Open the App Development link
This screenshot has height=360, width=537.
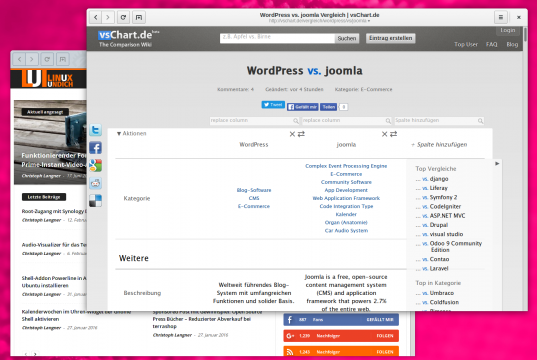click(346, 190)
